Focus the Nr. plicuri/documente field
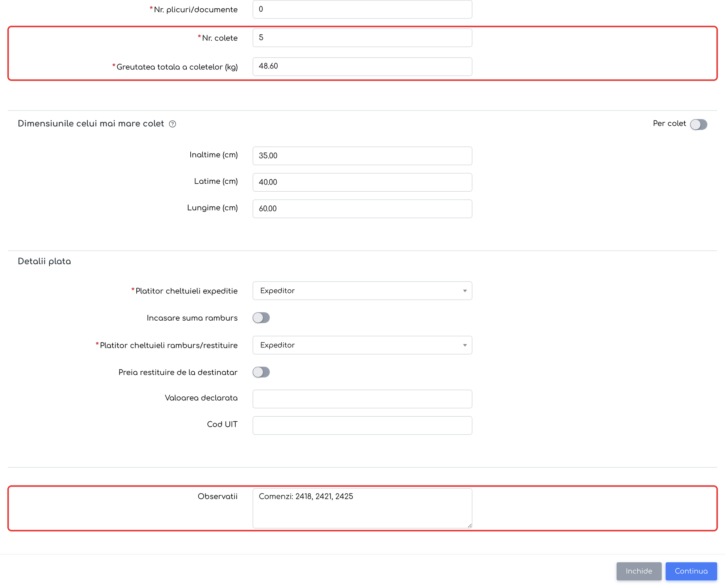The height and width of the screenshot is (588, 725). (x=362, y=9)
